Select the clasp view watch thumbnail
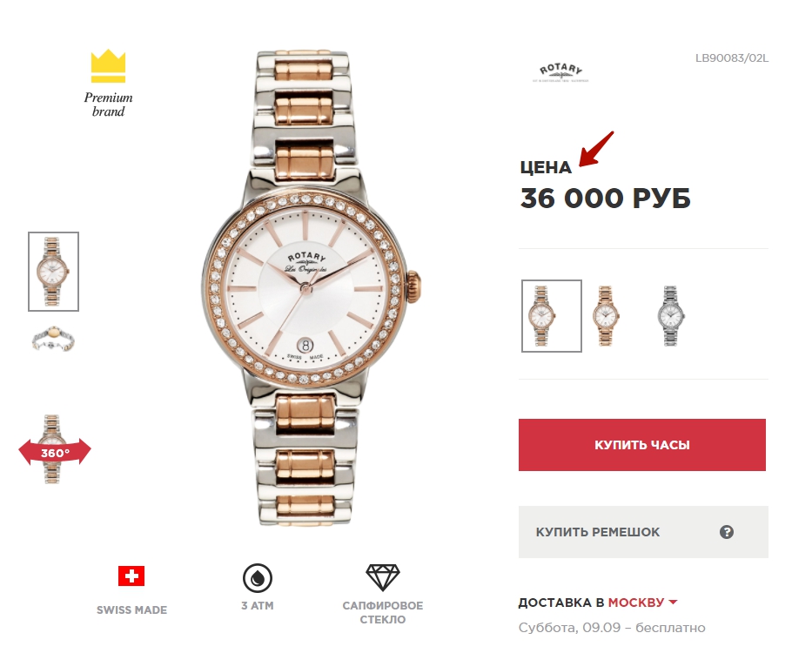 [53, 340]
